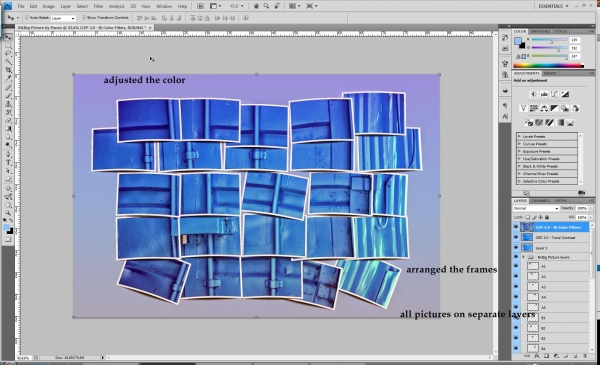Expand Curves Presets
600x365 pixels.
point(519,144)
